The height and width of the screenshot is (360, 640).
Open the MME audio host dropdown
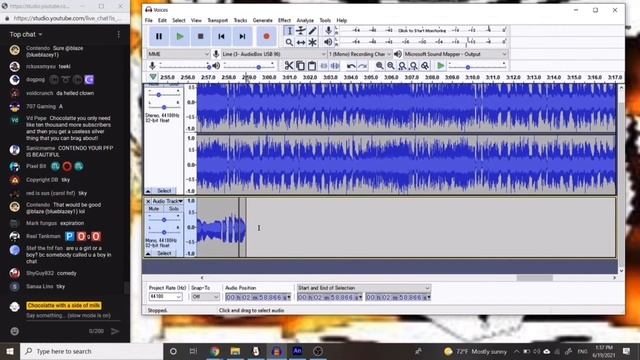178,54
